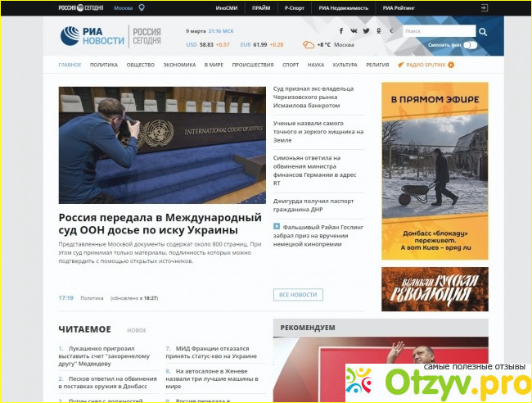Click the location pin next to Москва
Viewport: 532px width, 403px height.
click(x=141, y=7)
